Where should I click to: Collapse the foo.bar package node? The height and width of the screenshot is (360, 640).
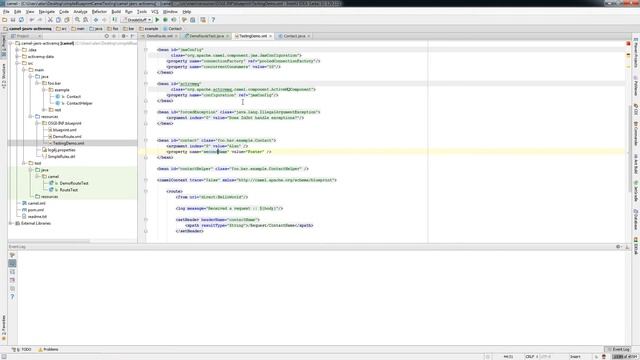[37, 83]
